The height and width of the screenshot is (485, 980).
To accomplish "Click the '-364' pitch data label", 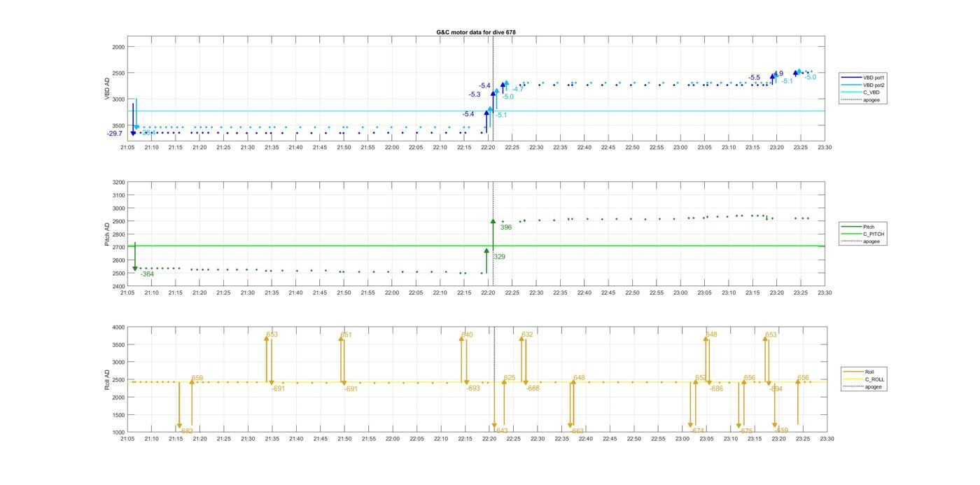I will coord(147,274).
